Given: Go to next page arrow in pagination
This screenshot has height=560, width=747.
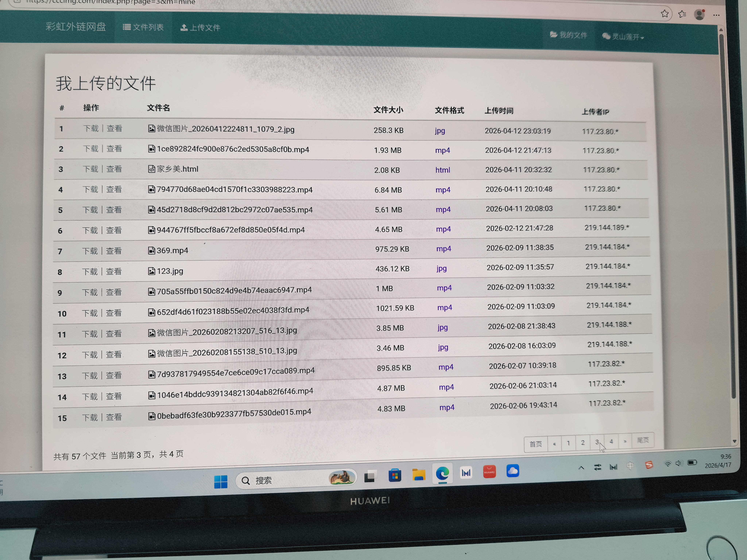Looking at the screenshot, I should pyautogui.click(x=625, y=442).
